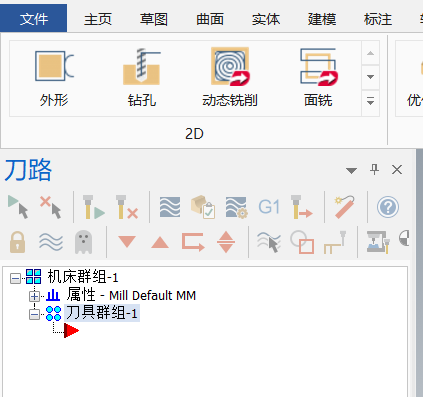
Task: Open the toolpath manager help icon
Action: 388,207
